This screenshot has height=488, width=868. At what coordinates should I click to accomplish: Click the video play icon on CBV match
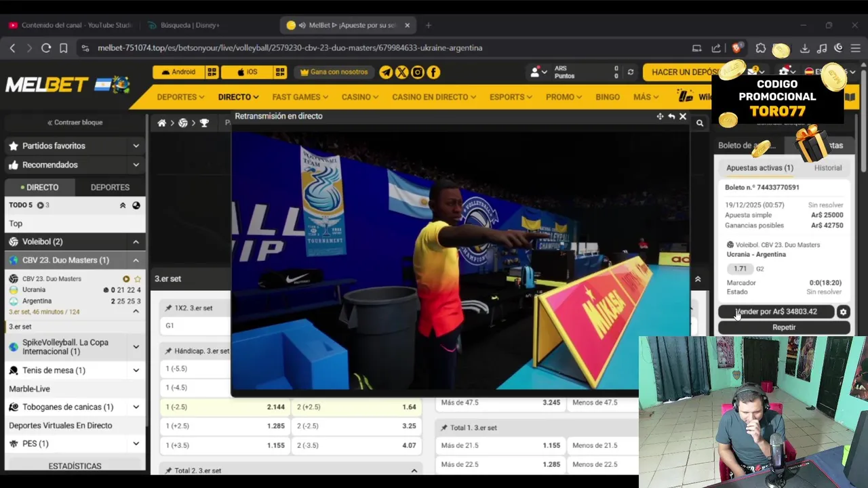pos(126,279)
